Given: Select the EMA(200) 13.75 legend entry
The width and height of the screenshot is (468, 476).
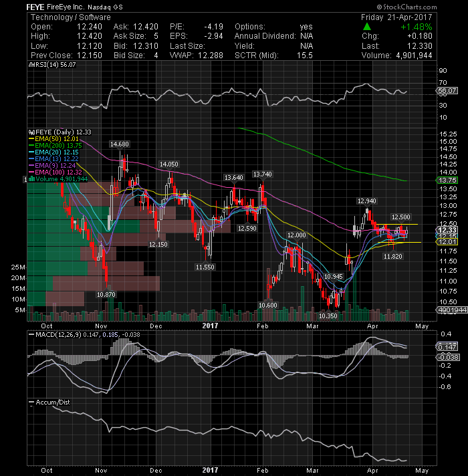Looking at the screenshot, I should click(x=55, y=146).
